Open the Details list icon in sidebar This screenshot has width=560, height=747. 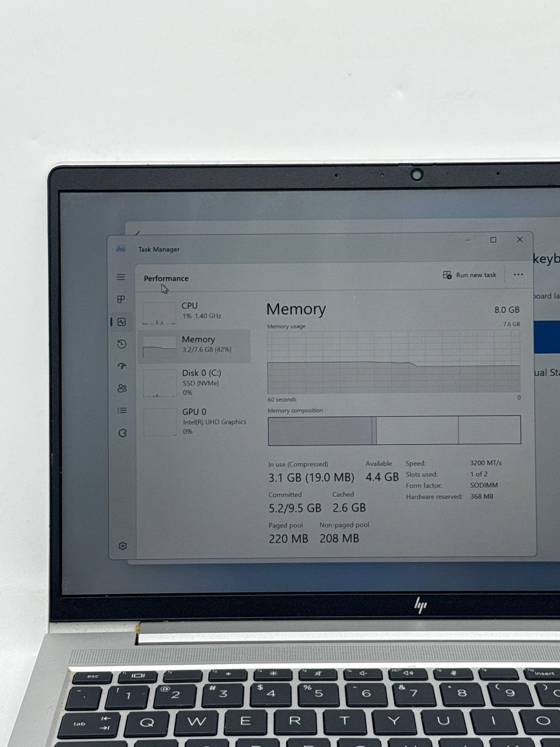[122, 410]
